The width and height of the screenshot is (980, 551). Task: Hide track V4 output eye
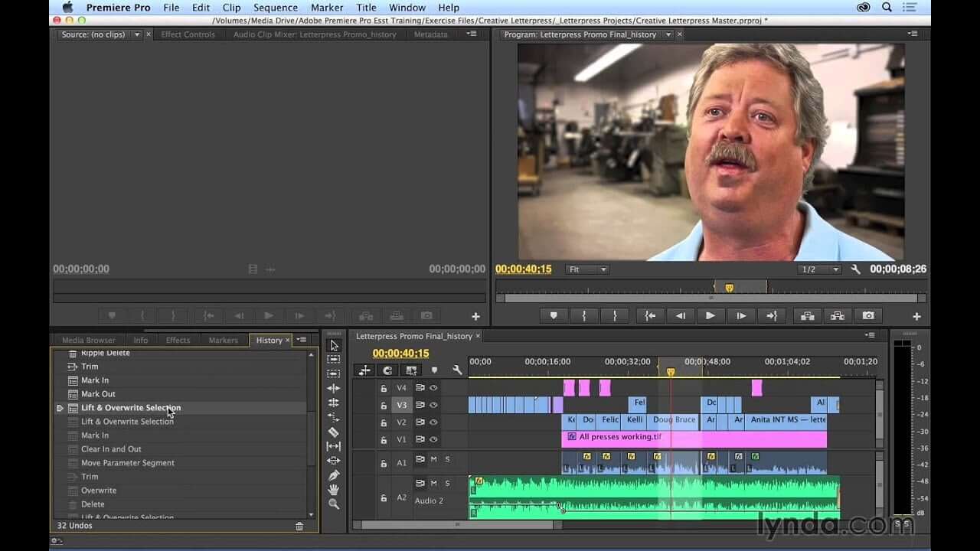433,388
